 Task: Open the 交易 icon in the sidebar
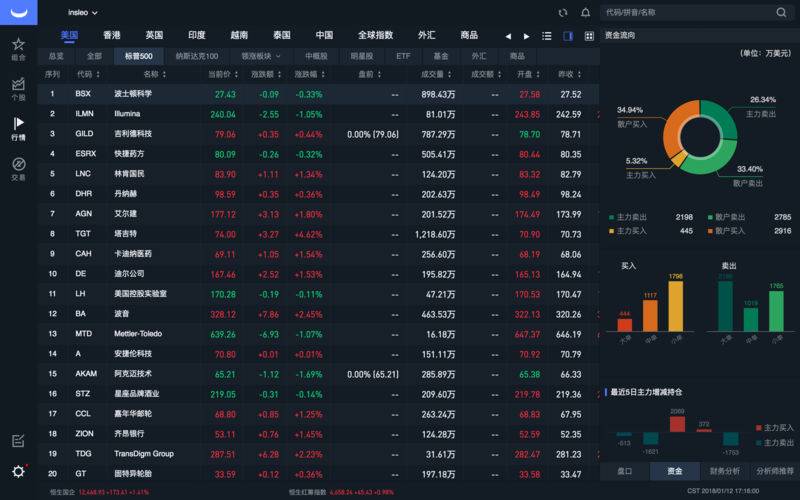[x=18, y=164]
